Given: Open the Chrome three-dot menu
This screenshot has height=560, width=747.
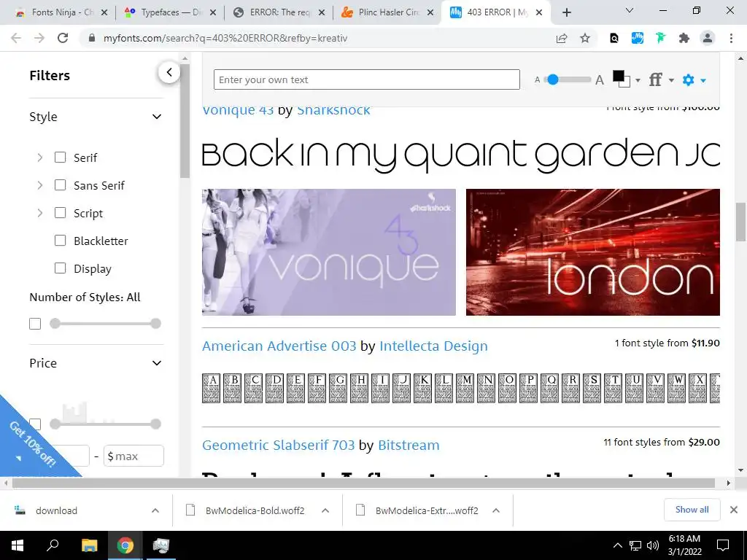Looking at the screenshot, I should point(731,38).
